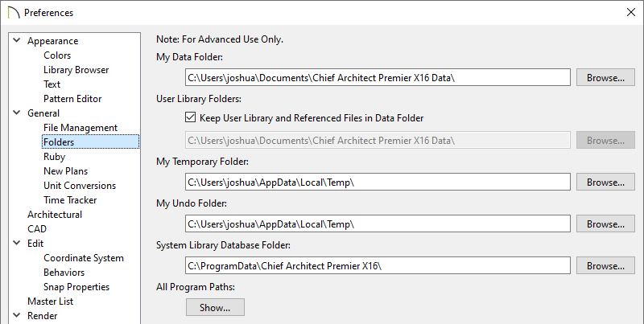Collapse the Render tree section
The image size is (644, 324).
(17, 315)
